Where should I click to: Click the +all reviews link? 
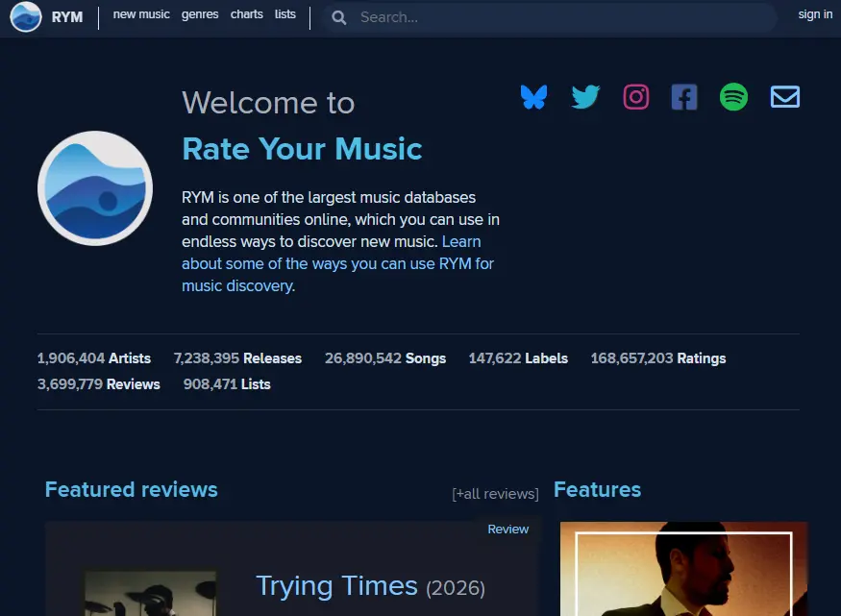495,493
